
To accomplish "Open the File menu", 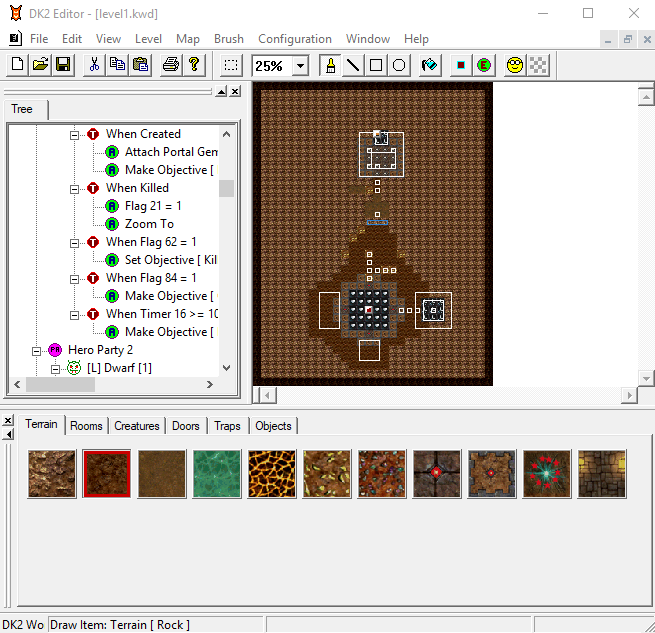I will pyautogui.click(x=39, y=39).
